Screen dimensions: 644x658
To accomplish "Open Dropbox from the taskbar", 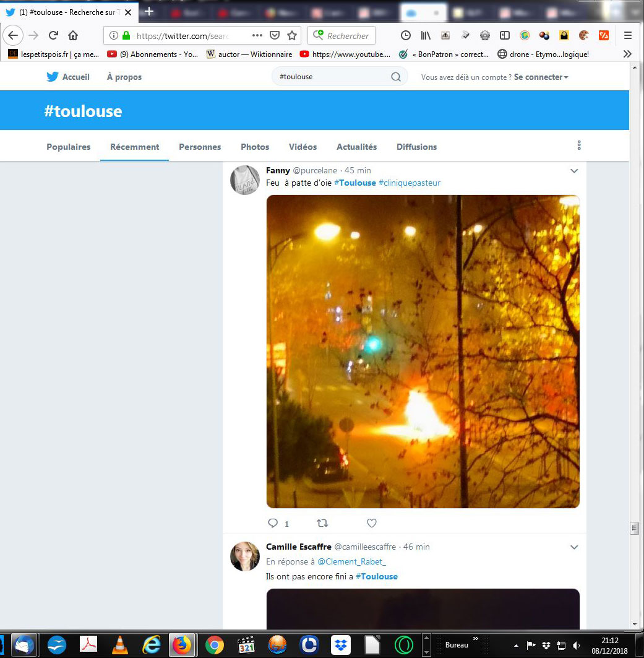I will click(341, 645).
